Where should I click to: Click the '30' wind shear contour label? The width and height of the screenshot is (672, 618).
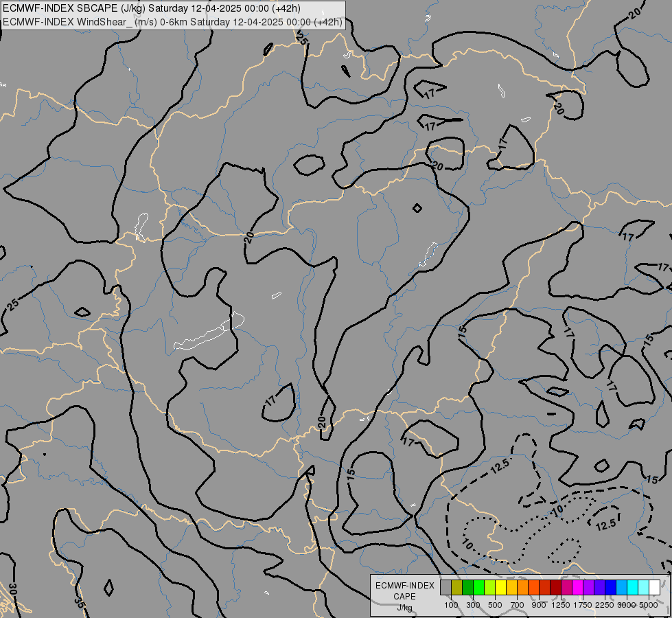click(x=13, y=588)
